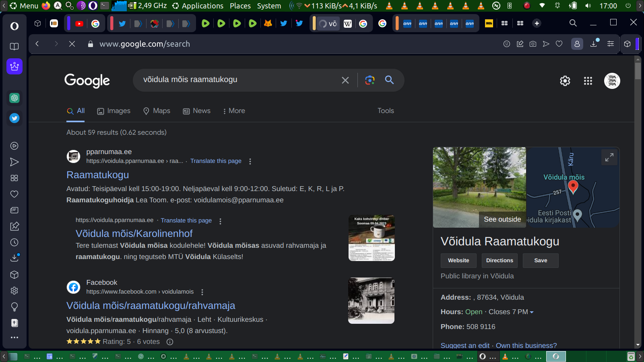Switch to News results tab

(197, 111)
